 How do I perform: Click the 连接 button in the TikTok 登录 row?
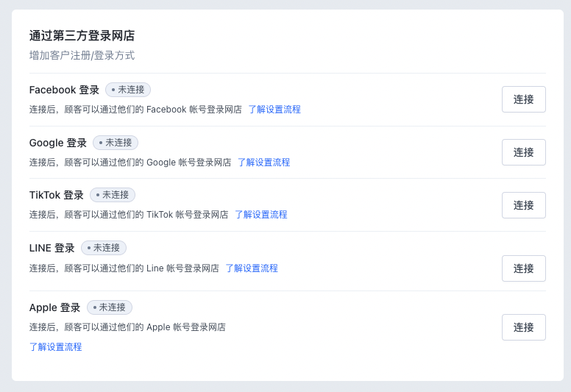523,205
